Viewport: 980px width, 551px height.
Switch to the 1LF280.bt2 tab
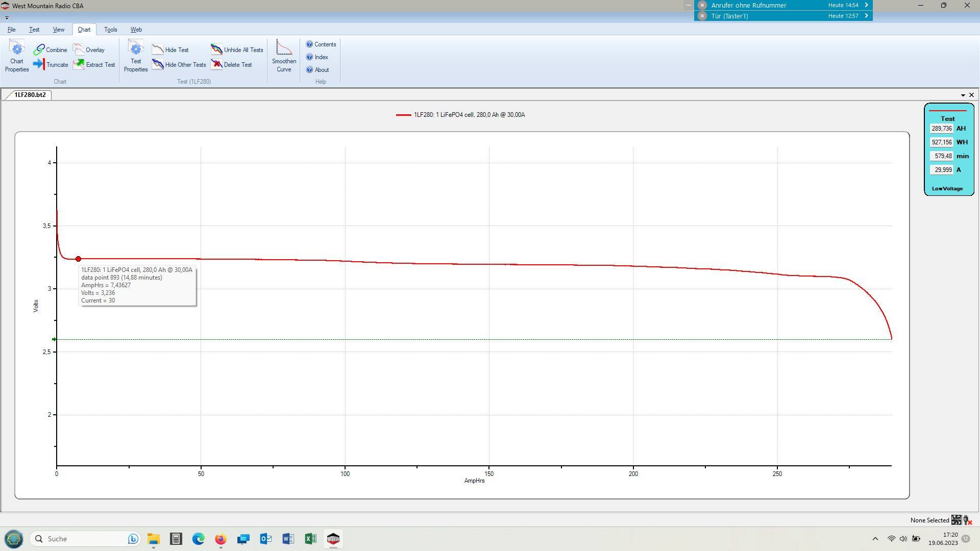(30, 95)
